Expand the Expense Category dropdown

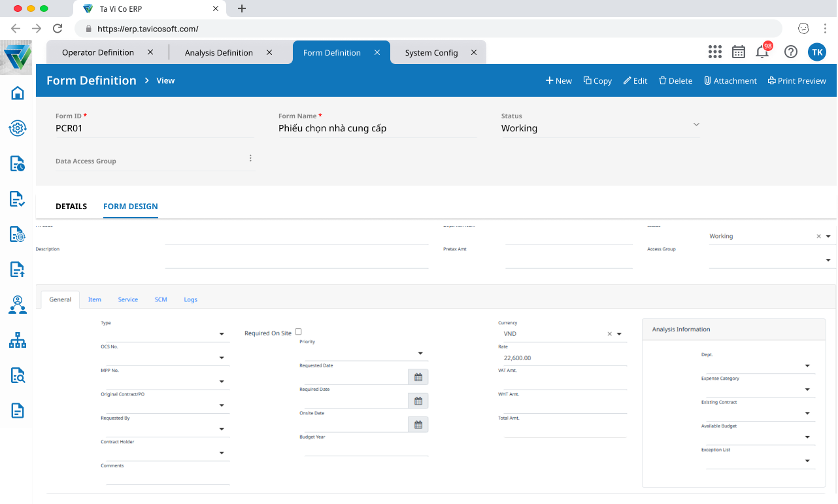click(x=807, y=390)
